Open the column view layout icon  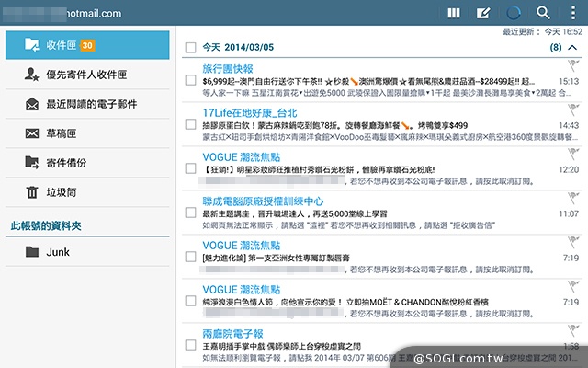click(453, 13)
